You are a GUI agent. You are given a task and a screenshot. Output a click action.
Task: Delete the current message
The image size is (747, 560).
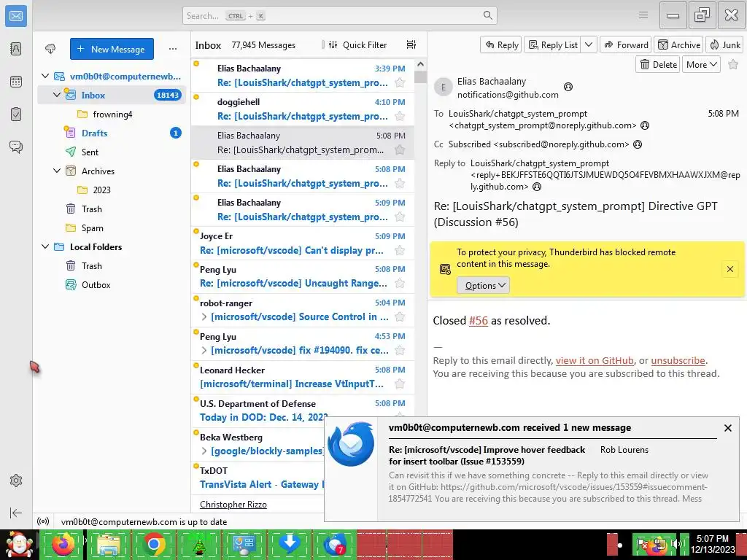click(x=658, y=64)
